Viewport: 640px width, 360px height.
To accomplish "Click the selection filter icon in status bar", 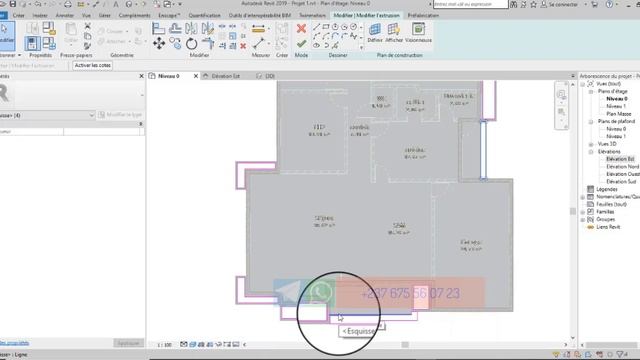I will [620, 354].
